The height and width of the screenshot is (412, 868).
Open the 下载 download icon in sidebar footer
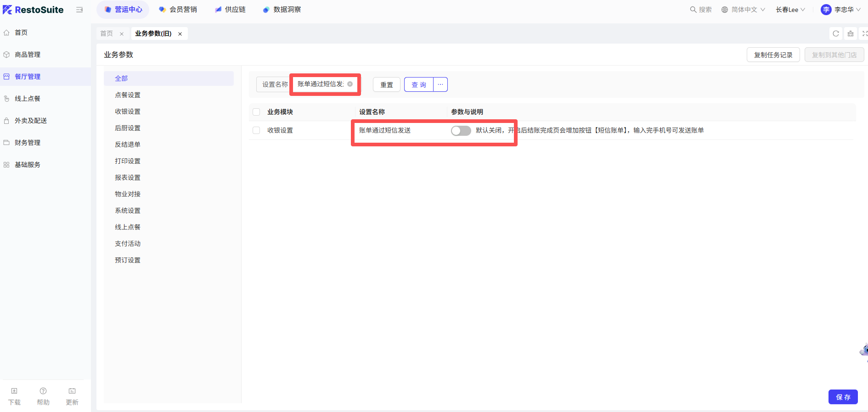point(14,391)
